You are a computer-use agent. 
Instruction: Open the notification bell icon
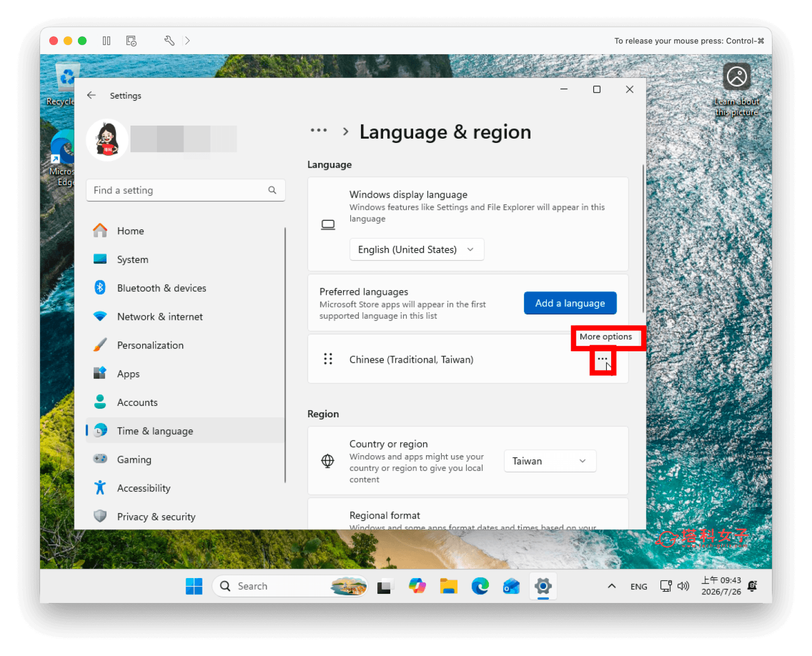tap(752, 586)
